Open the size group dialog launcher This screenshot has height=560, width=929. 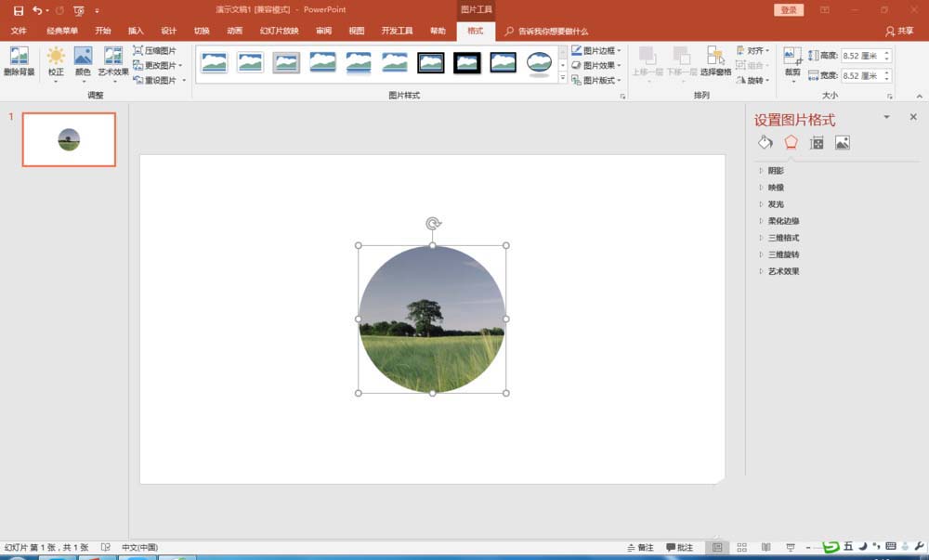coord(890,96)
